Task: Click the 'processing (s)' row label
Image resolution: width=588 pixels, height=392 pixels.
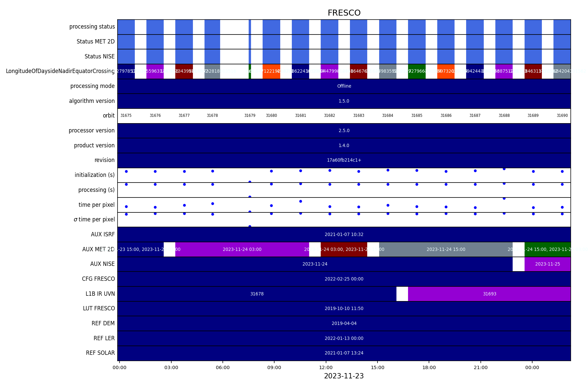Action: point(96,190)
